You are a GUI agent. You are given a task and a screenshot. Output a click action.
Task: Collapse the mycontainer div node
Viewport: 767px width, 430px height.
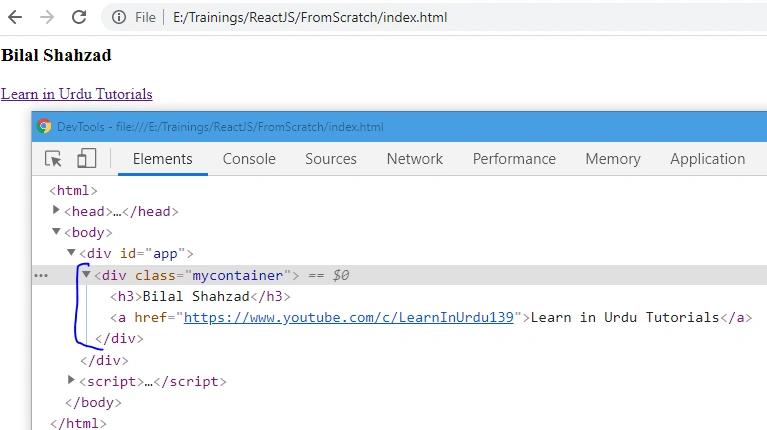click(x=86, y=274)
